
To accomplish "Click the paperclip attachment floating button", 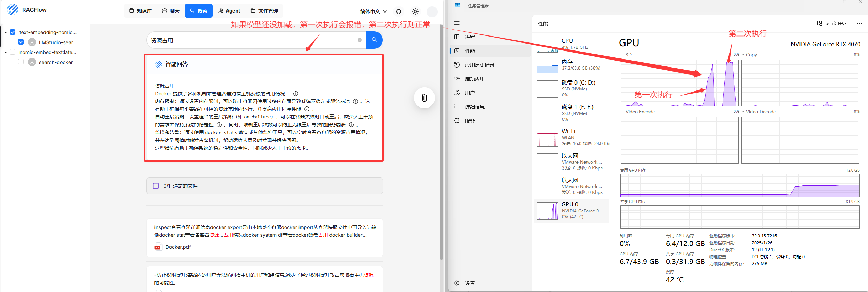I will click(x=424, y=98).
